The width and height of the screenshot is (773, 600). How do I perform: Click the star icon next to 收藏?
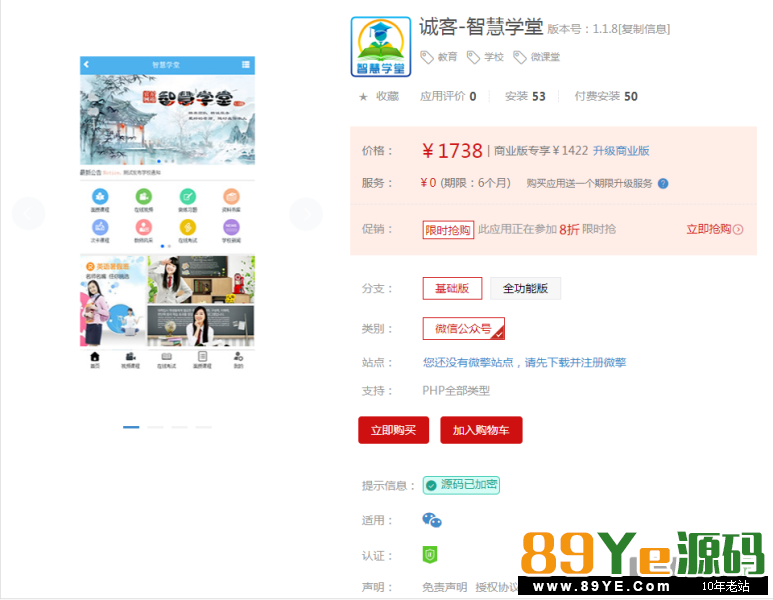click(x=363, y=97)
